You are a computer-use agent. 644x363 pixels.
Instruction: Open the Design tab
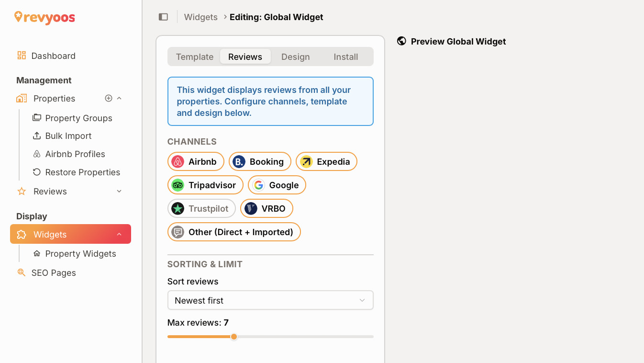click(x=296, y=57)
